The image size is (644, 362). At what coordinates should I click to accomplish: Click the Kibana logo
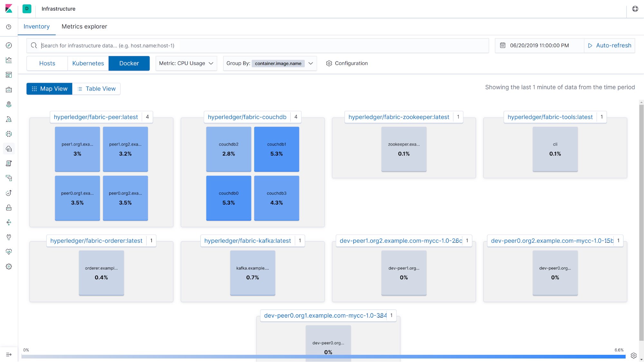(9, 9)
